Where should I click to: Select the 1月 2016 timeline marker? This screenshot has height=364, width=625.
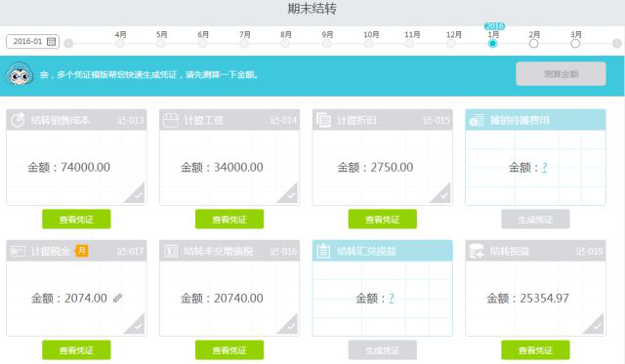point(492,43)
